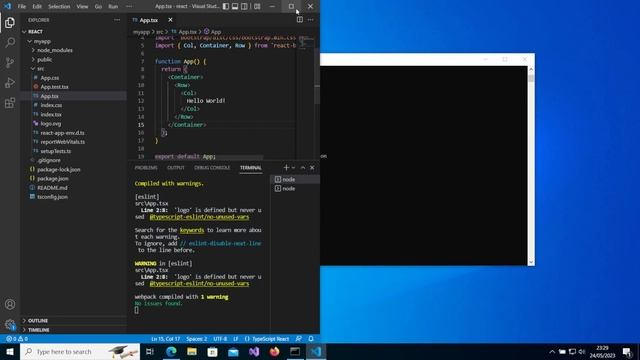Collapse the REACT workspace section
Image resolution: width=640 pixels, height=360 pixels.
73,31
